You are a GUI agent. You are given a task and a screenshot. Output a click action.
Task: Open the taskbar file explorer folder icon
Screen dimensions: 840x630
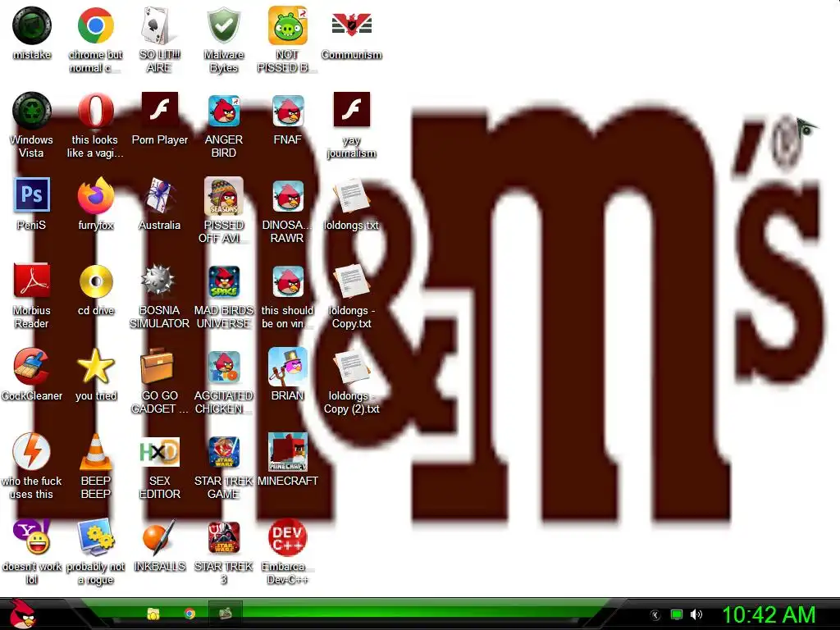[153, 614]
